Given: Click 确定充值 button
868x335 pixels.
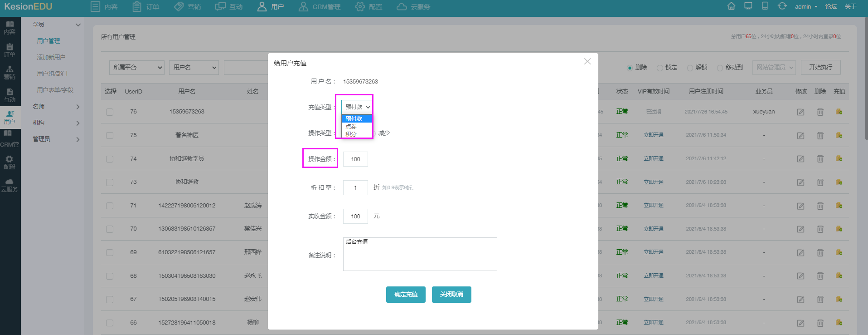Looking at the screenshot, I should click(x=406, y=295).
